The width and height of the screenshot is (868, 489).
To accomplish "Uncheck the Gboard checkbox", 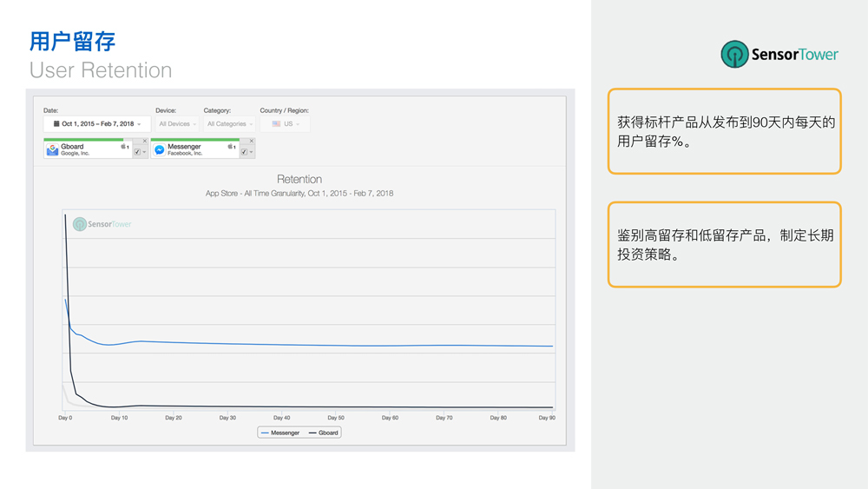I will pyautogui.click(x=137, y=152).
